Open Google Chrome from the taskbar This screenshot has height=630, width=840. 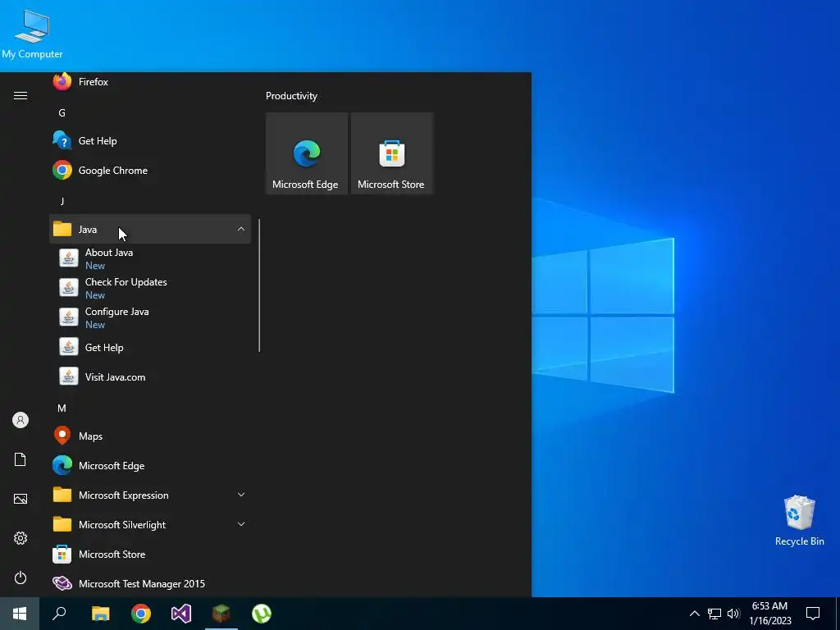(x=141, y=614)
